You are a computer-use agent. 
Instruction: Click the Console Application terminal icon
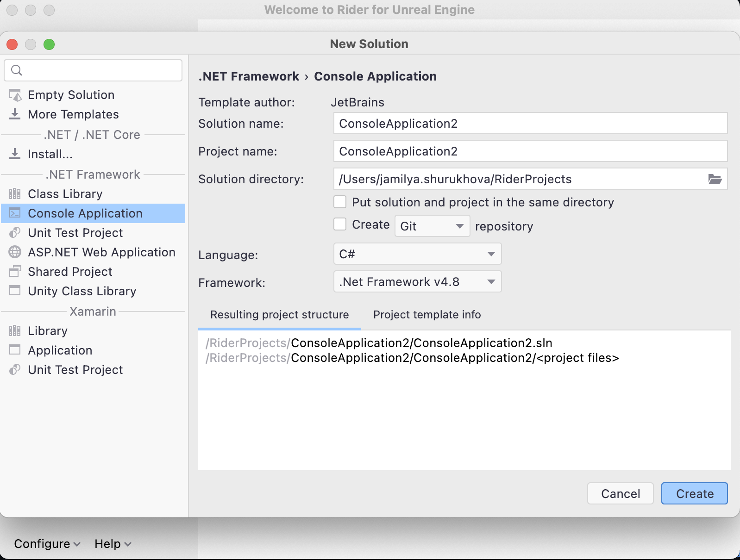coord(15,213)
